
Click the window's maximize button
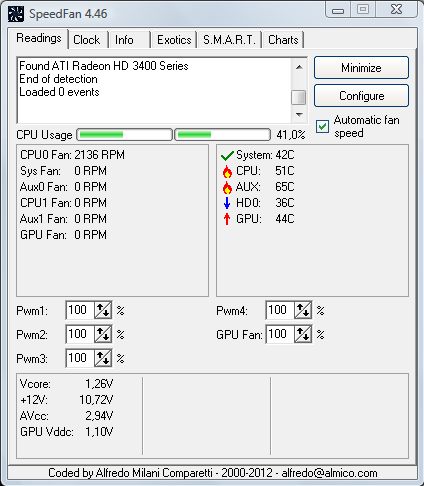point(363,9)
